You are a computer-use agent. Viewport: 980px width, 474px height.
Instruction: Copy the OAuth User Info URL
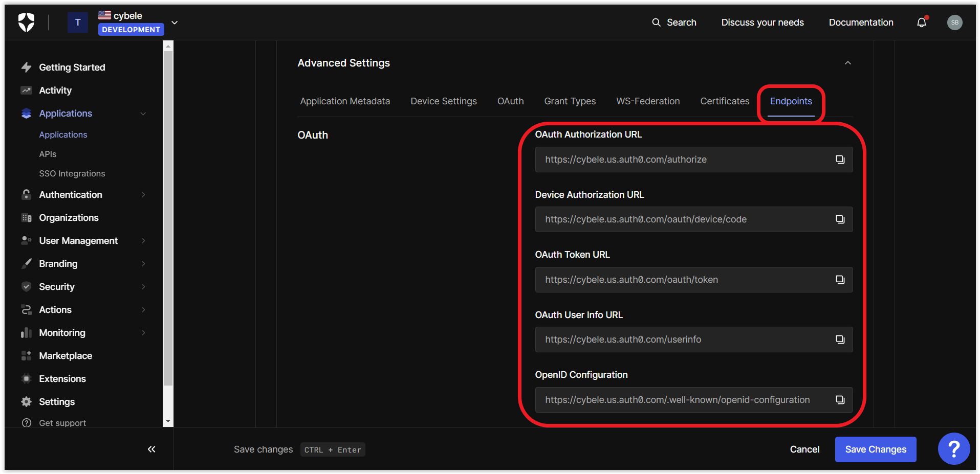point(840,340)
